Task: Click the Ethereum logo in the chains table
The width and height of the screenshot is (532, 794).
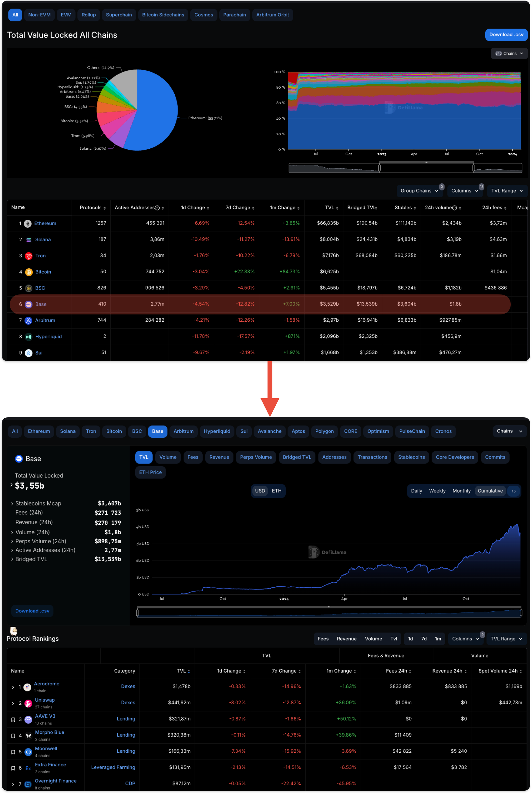Action: coord(28,223)
